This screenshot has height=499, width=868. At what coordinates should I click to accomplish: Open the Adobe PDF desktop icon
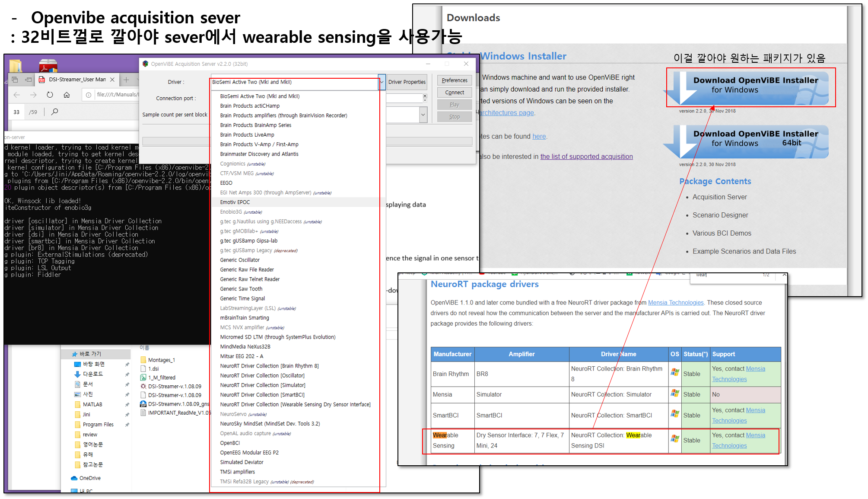pyautogui.click(x=48, y=65)
